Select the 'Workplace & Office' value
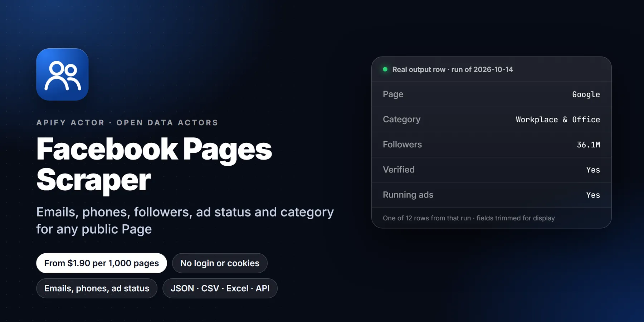This screenshot has width=644, height=322. click(x=558, y=119)
